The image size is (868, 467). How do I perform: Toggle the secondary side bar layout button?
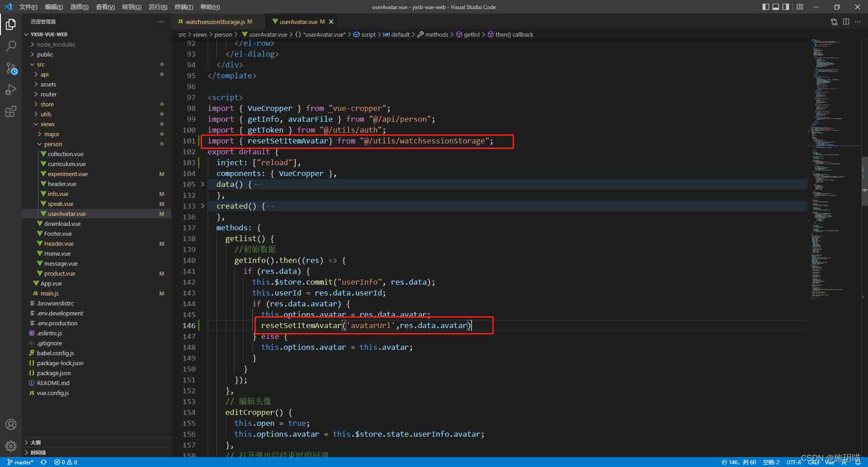coord(786,7)
